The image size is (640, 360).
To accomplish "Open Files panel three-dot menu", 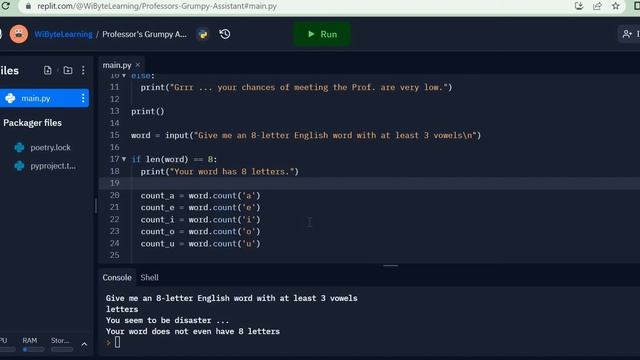I will (83, 70).
